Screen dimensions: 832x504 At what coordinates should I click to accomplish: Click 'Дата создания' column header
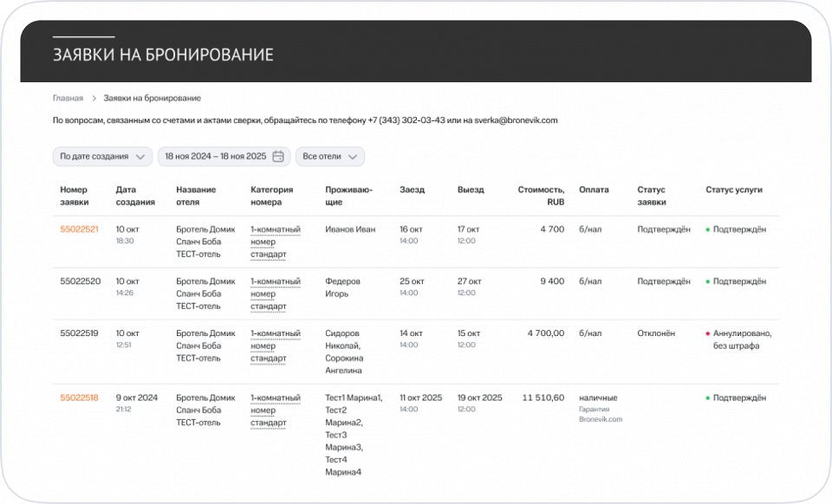tap(135, 196)
